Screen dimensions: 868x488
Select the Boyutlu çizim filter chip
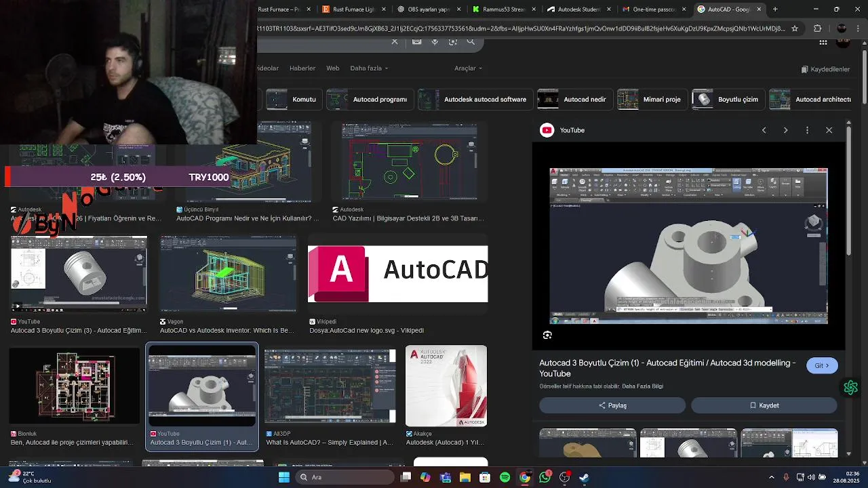[x=727, y=100]
